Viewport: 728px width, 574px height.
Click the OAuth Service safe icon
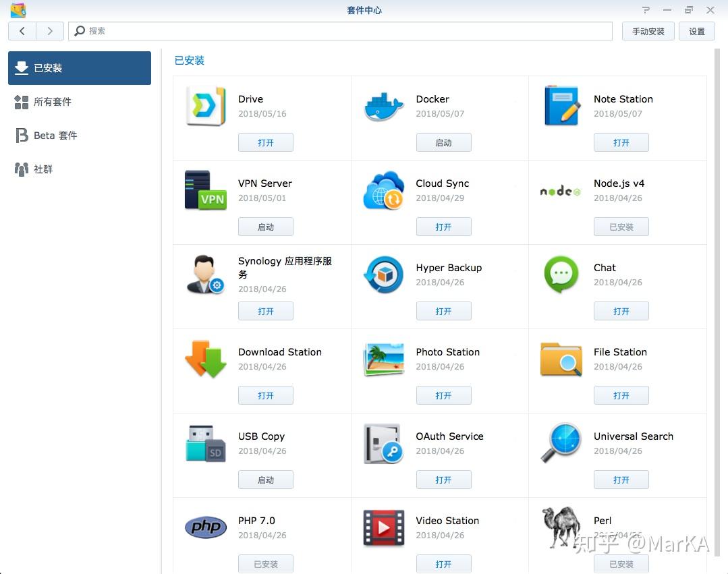383,444
